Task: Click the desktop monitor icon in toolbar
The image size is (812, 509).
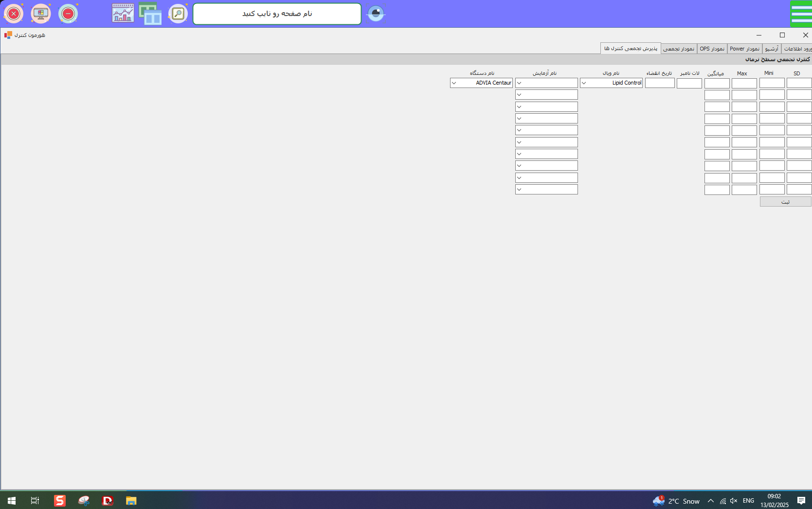Action: click(41, 14)
